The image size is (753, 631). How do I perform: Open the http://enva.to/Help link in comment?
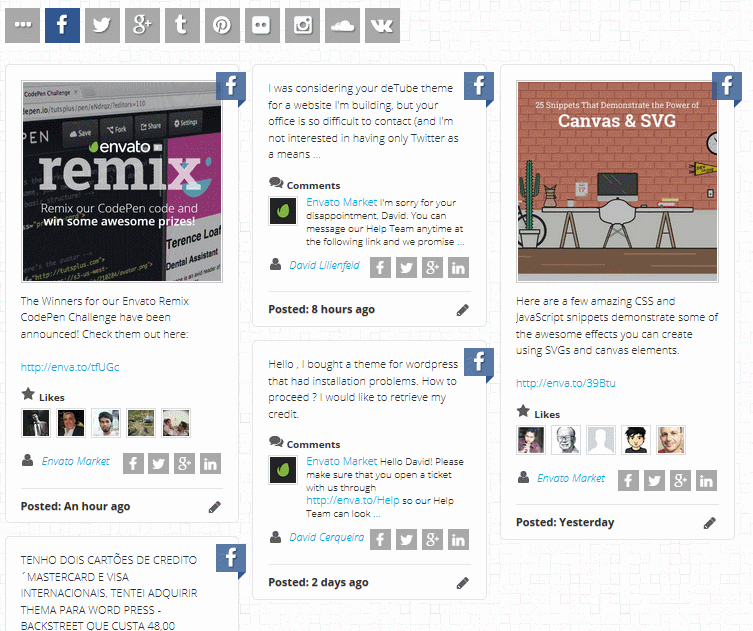click(x=353, y=500)
